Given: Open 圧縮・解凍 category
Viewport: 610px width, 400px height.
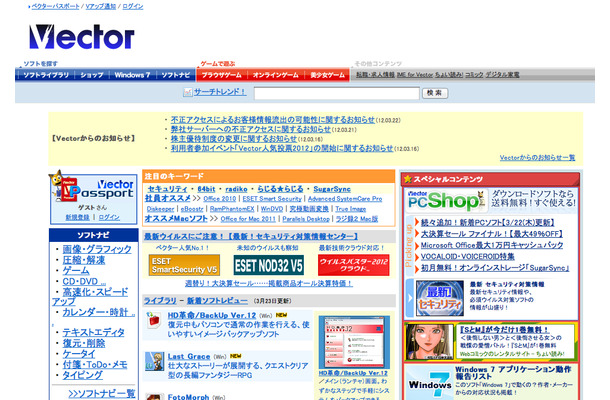Looking at the screenshot, I should coord(84,260).
